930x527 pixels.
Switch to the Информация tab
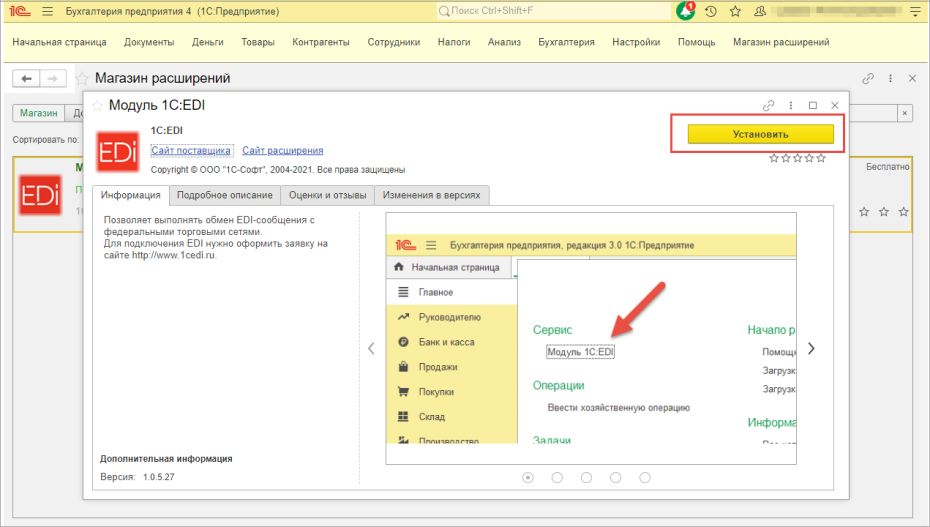(130, 195)
